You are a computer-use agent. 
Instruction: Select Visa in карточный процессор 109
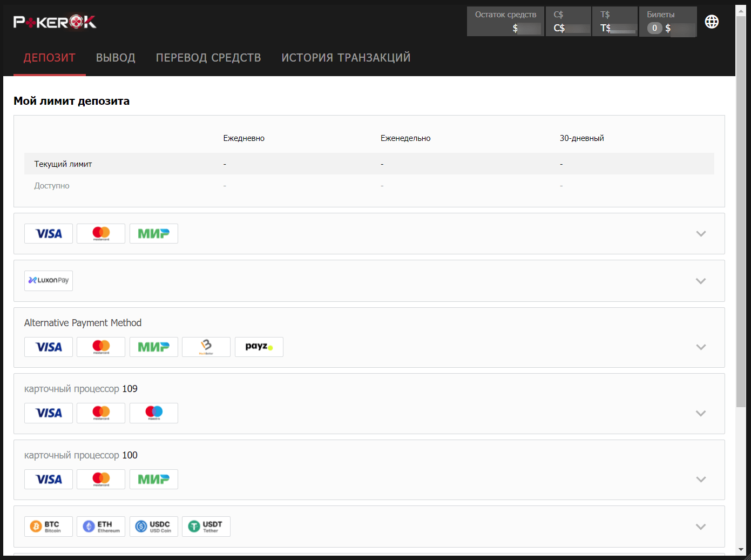(x=49, y=413)
